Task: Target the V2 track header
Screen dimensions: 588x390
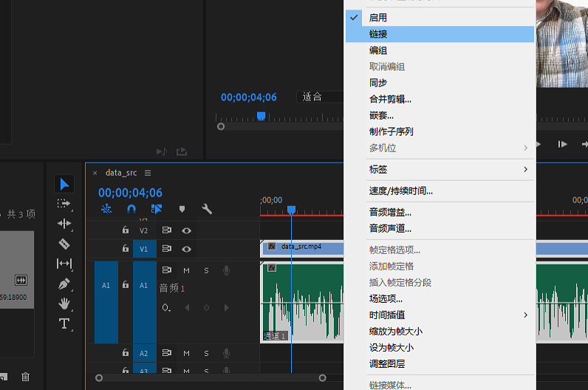Action: coord(143,230)
